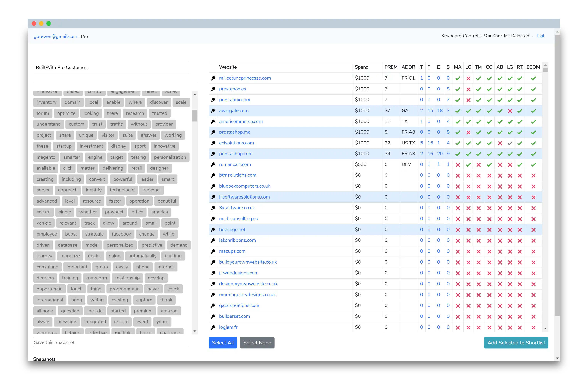Toggle the 'predictive' keyword tag
The height and width of the screenshot is (380, 588).
click(x=152, y=245)
